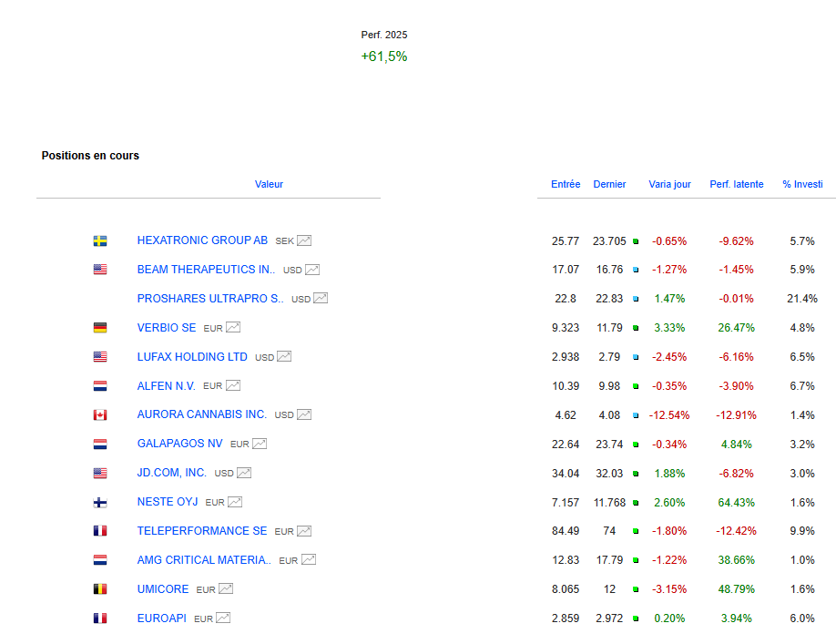
Task: Sort positions by the Varia jour header
Action: [x=669, y=185]
